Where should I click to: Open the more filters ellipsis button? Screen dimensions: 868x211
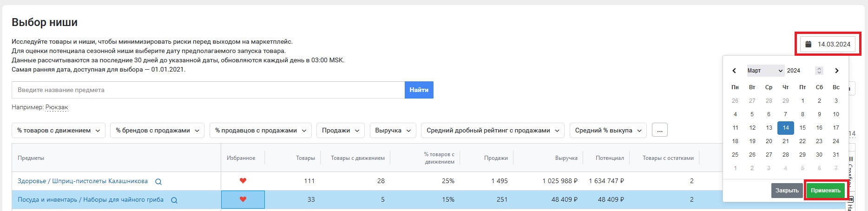coord(659,131)
